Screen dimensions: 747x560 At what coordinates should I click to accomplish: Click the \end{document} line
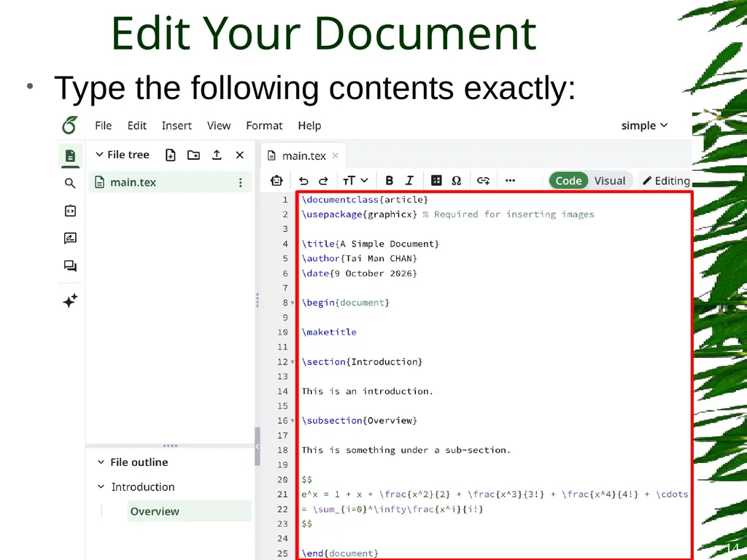click(340, 553)
